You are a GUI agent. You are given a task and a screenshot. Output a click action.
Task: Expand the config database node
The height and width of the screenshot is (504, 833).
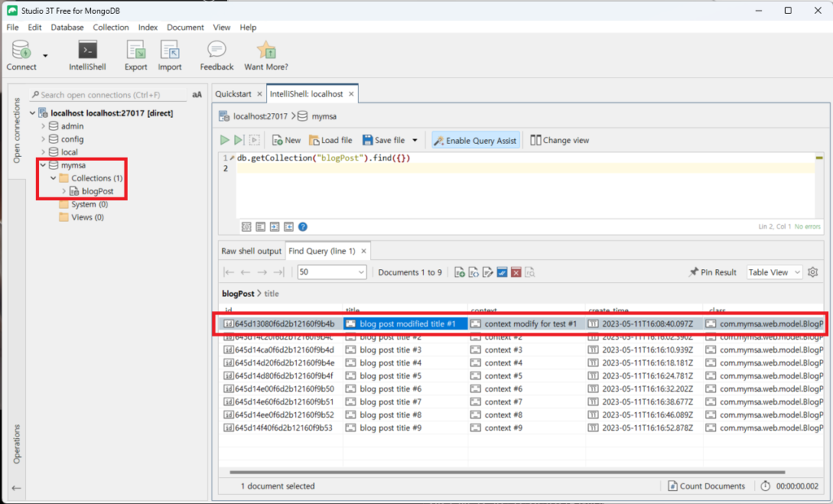[x=43, y=139]
